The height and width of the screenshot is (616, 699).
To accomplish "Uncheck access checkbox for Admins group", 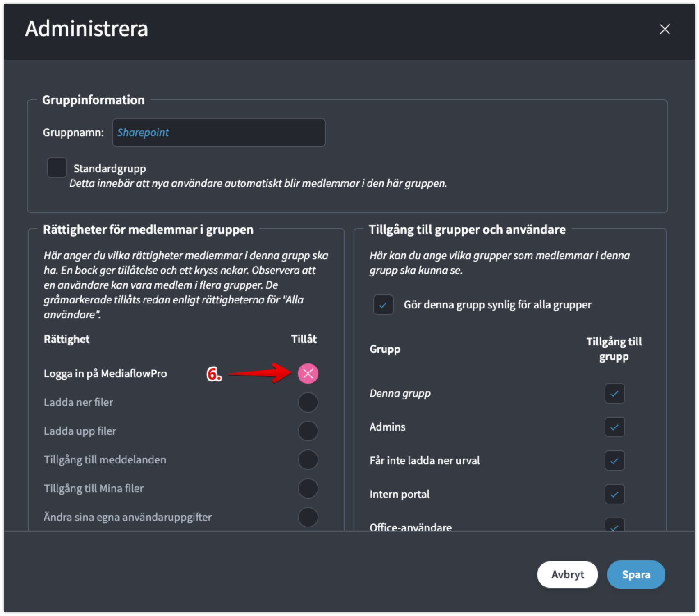I will pos(614,427).
